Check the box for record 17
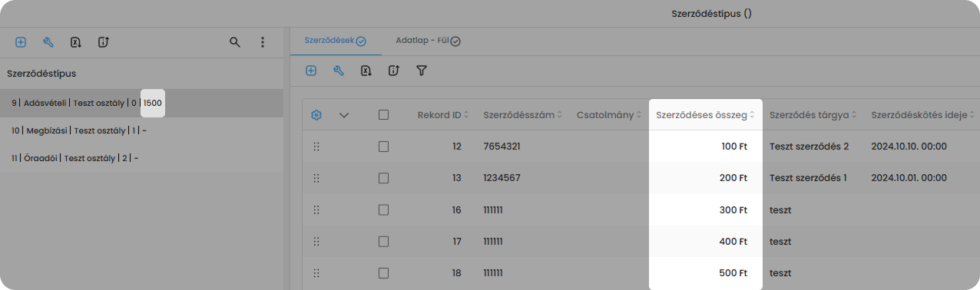Viewport: 980px width, 290px height. click(x=384, y=241)
